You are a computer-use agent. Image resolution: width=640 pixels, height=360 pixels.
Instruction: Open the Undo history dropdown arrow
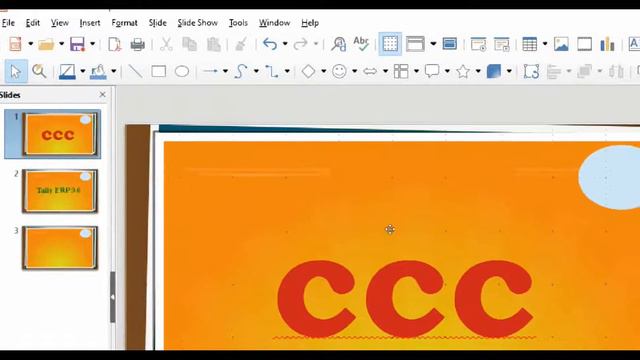click(285, 44)
